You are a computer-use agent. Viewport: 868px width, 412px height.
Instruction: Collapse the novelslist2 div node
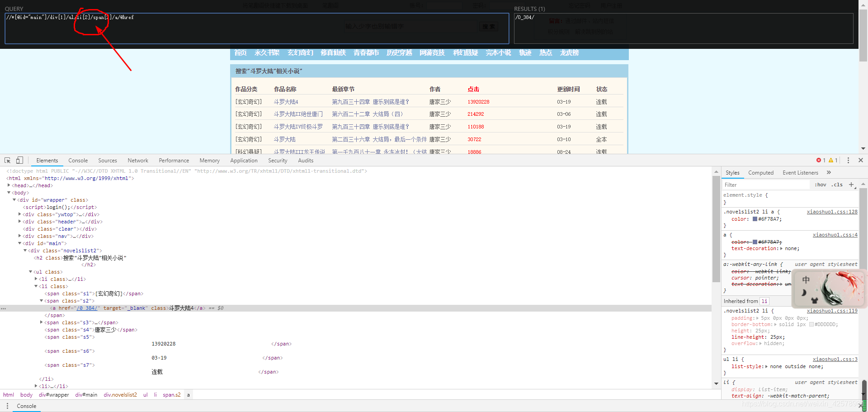point(25,251)
